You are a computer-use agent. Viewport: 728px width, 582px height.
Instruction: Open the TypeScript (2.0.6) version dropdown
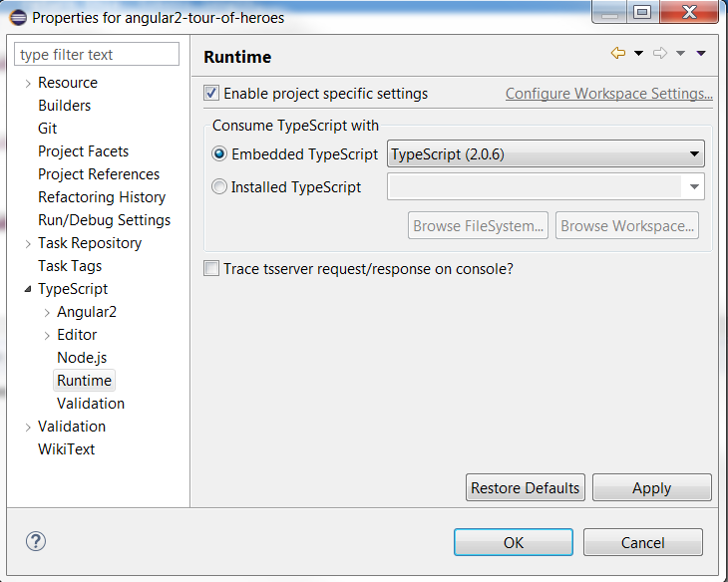pyautogui.click(x=546, y=154)
